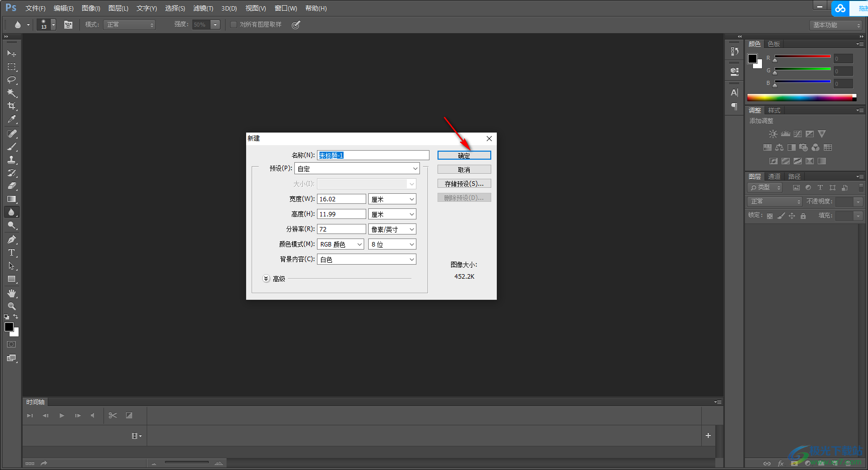Screen dimensions: 868x470
Task: Toggle type layer filter
Action: pos(820,188)
